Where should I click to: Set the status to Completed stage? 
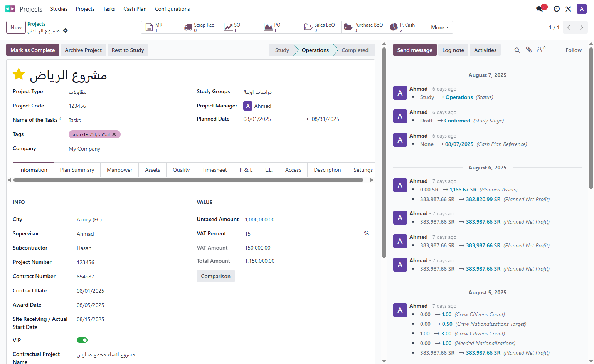click(x=355, y=50)
